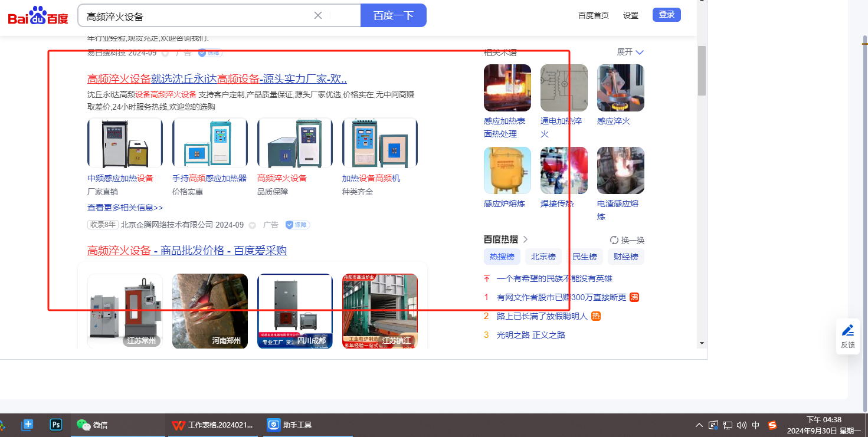
Task: Open the 感应炉熔炼 term image
Action: click(x=507, y=170)
